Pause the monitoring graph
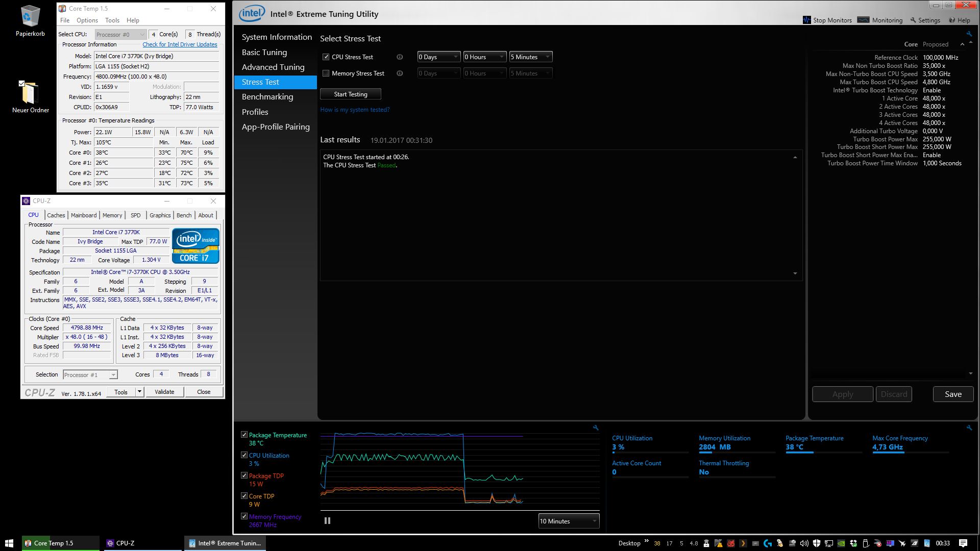 pyautogui.click(x=327, y=521)
